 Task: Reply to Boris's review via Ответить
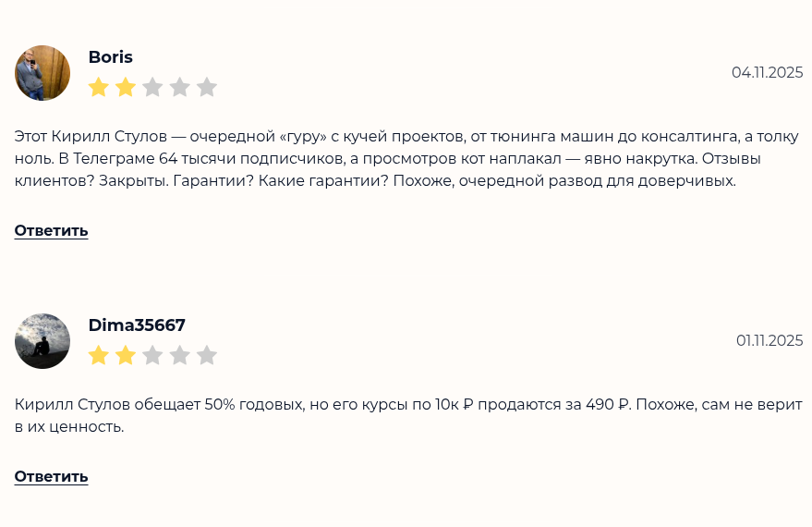[x=51, y=230]
